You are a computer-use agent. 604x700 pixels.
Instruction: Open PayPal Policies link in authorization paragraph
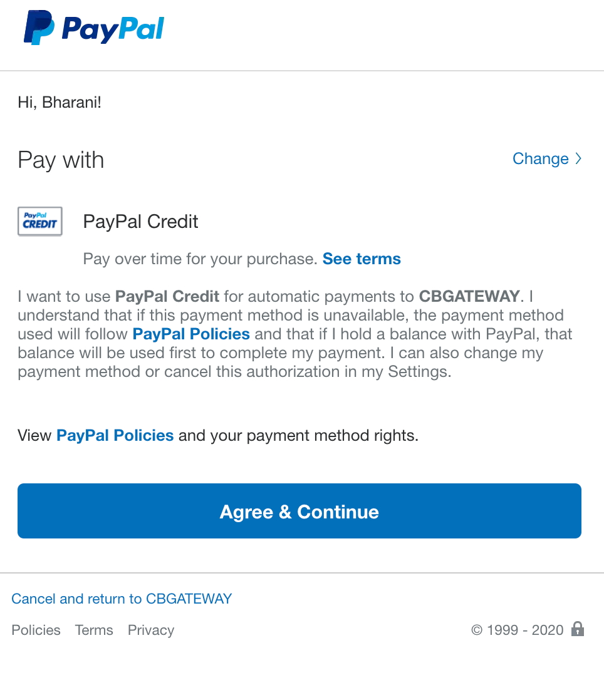pos(191,334)
